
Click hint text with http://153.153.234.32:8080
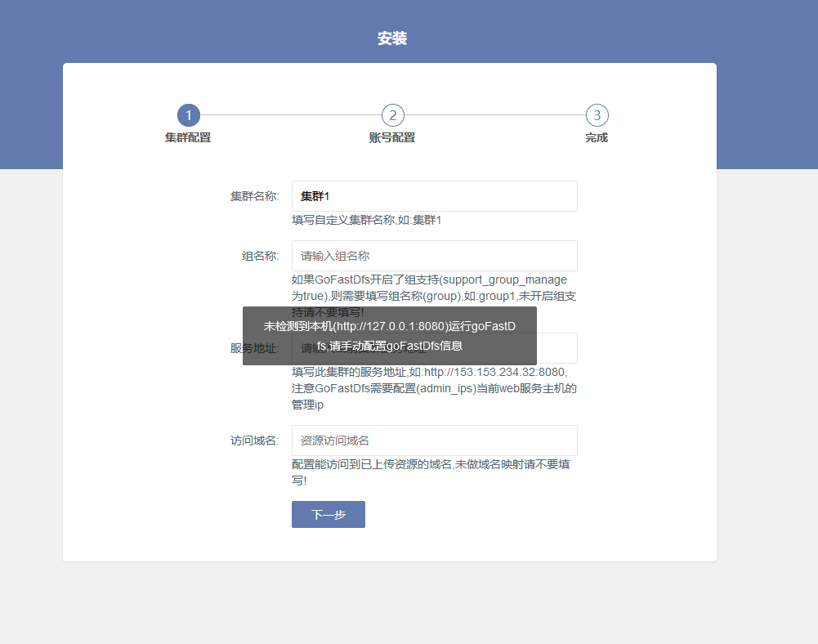point(434,388)
